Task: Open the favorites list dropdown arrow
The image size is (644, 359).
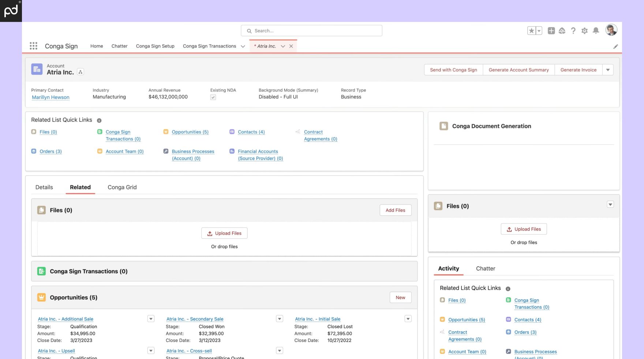Action: [539, 31]
